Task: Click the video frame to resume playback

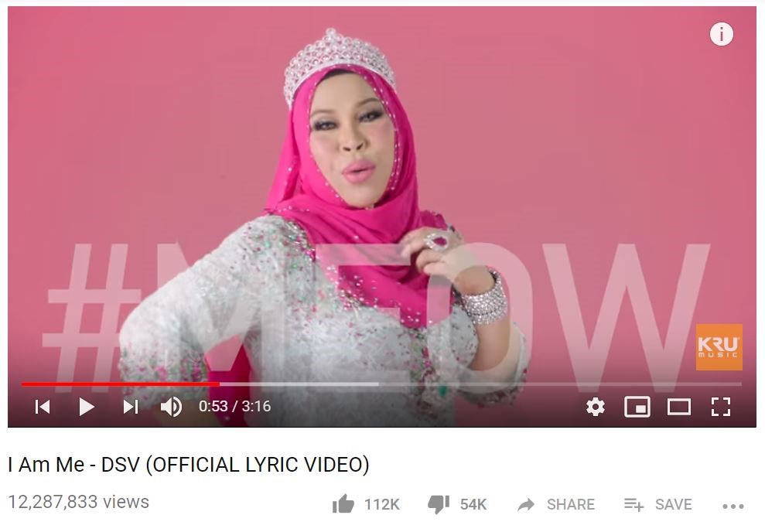Action: point(382,195)
